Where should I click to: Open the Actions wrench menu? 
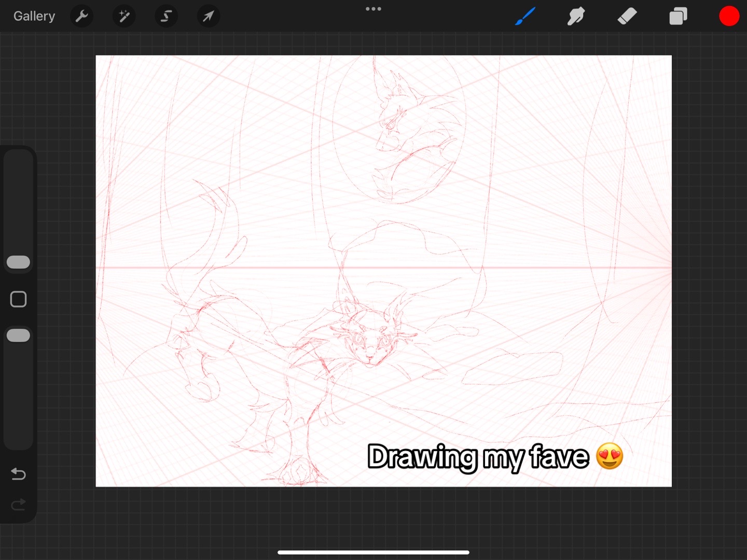pyautogui.click(x=81, y=16)
